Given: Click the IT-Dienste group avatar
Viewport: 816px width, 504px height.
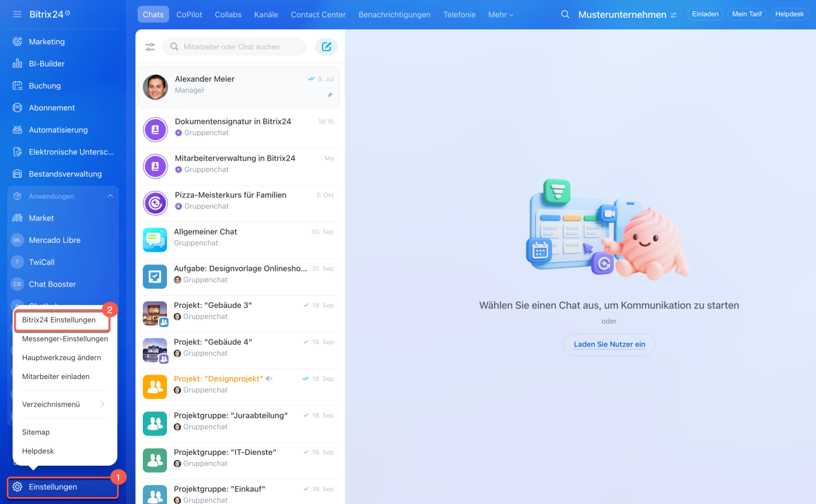Looking at the screenshot, I should pyautogui.click(x=155, y=460).
